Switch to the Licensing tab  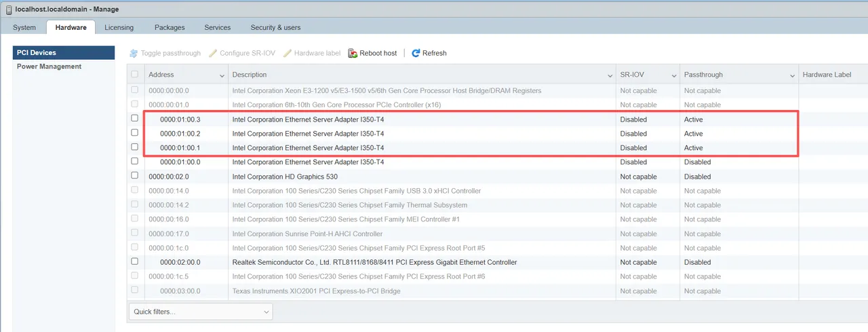click(x=119, y=27)
